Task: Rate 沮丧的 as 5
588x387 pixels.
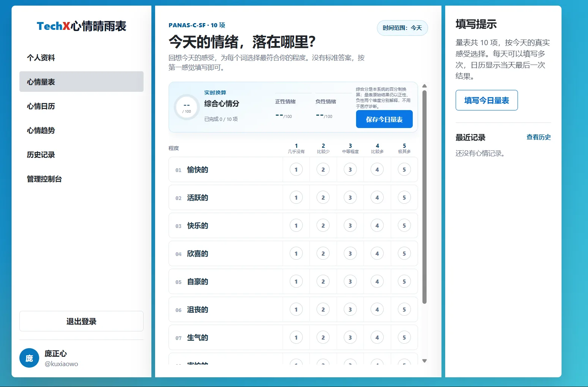Action: (404, 309)
